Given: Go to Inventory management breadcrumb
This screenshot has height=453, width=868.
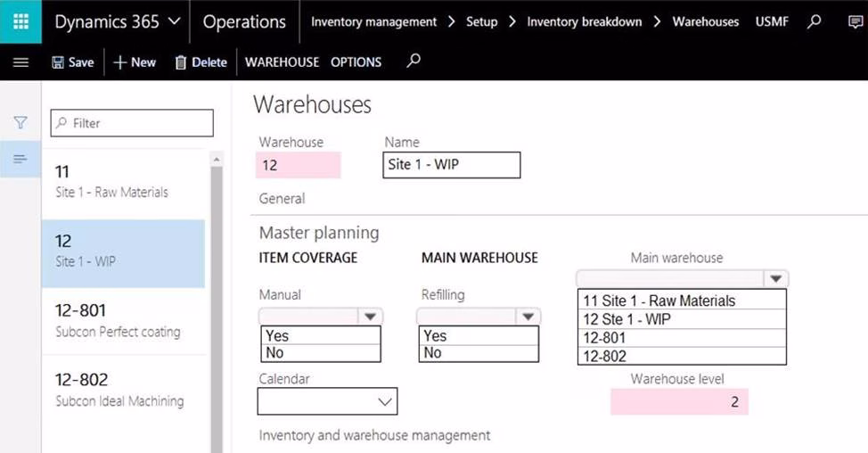Looking at the screenshot, I should pyautogui.click(x=373, y=21).
